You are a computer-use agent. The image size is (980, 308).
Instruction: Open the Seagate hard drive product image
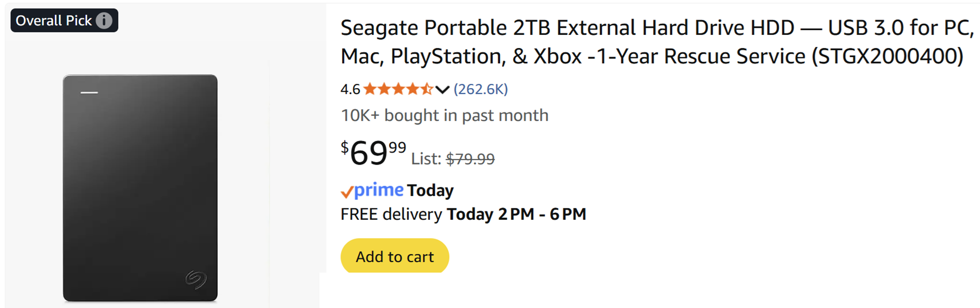[x=140, y=187]
